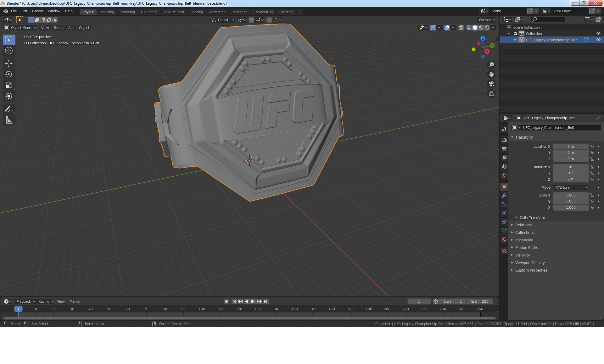Expand Relations panel
This screenshot has width=604, height=364.
click(x=523, y=225)
